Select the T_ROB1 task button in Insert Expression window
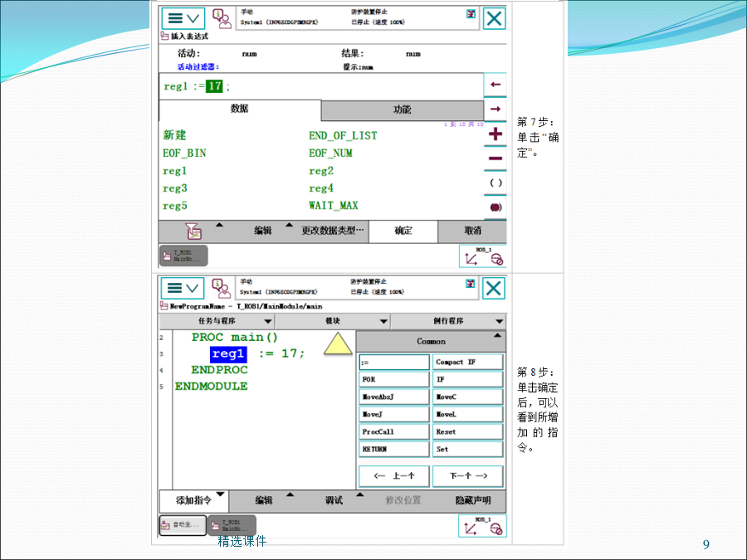The width and height of the screenshot is (747, 560). click(x=183, y=256)
